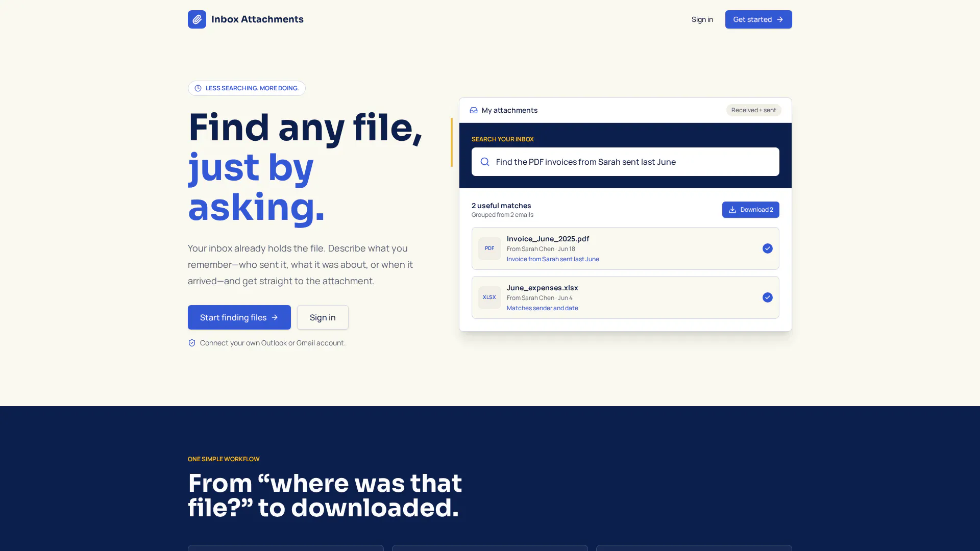
Task: Click the Start finding files button
Action: coord(239,317)
